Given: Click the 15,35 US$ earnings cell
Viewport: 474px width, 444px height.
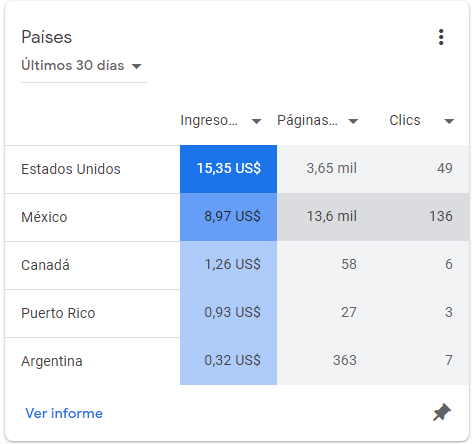Looking at the screenshot, I should click(228, 169).
